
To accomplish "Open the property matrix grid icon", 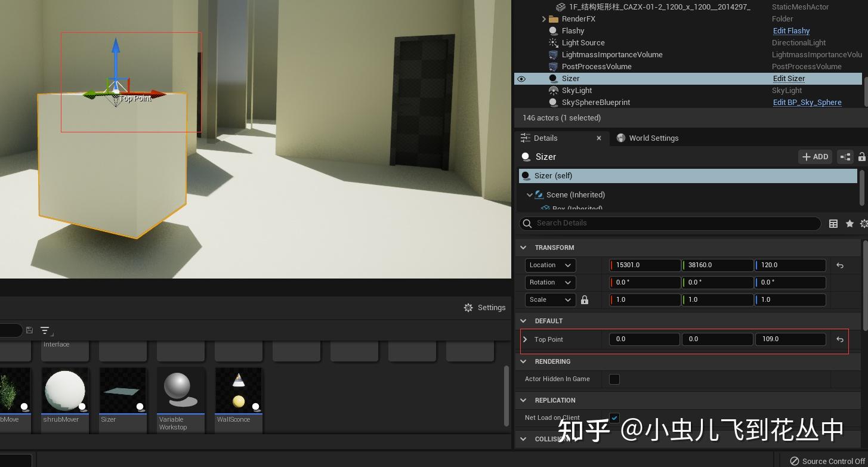I will coord(833,224).
